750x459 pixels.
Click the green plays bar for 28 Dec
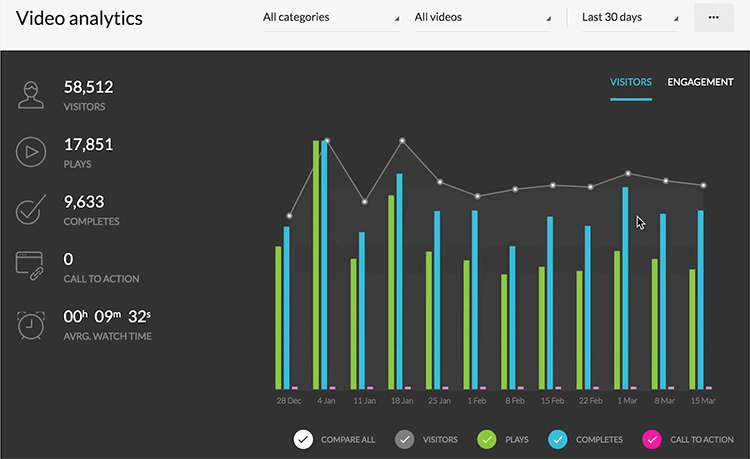(x=278, y=317)
